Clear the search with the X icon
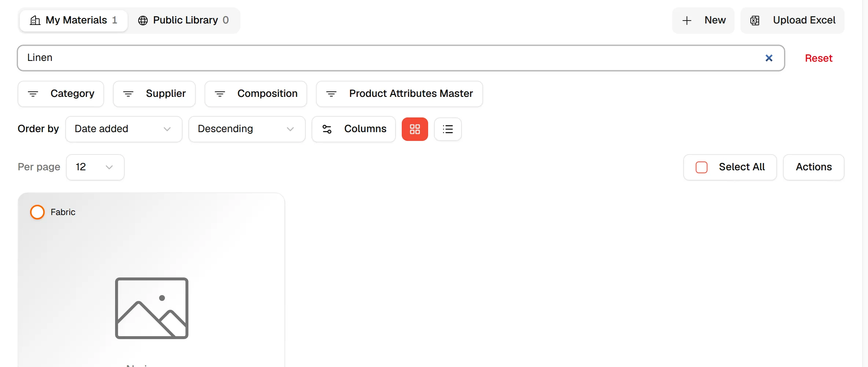Image resolution: width=868 pixels, height=367 pixels. [769, 58]
